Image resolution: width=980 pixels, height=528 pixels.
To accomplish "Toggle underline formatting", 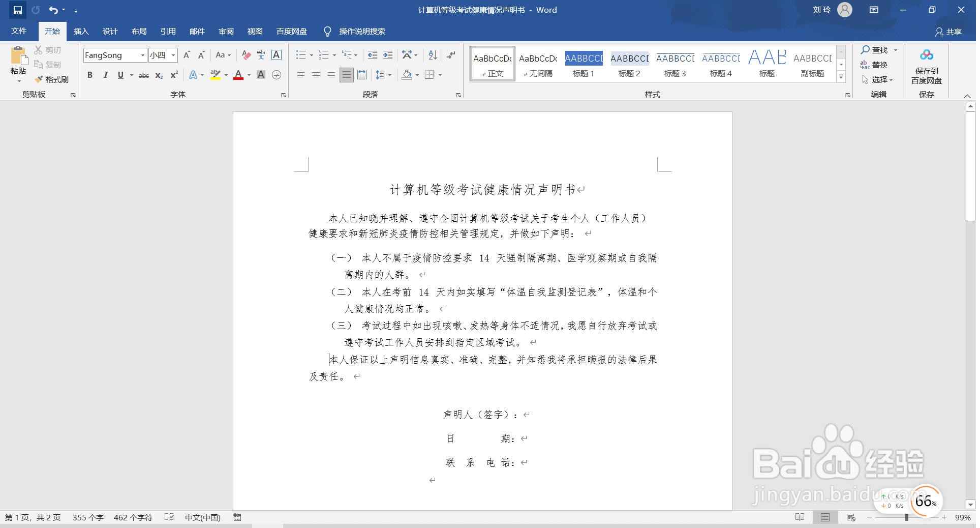I will pos(120,75).
